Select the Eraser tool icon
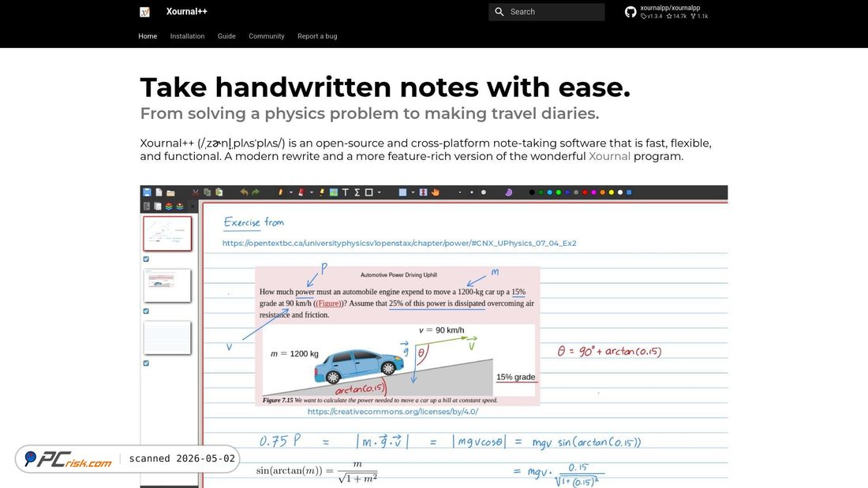The image size is (868, 488). [x=301, y=192]
